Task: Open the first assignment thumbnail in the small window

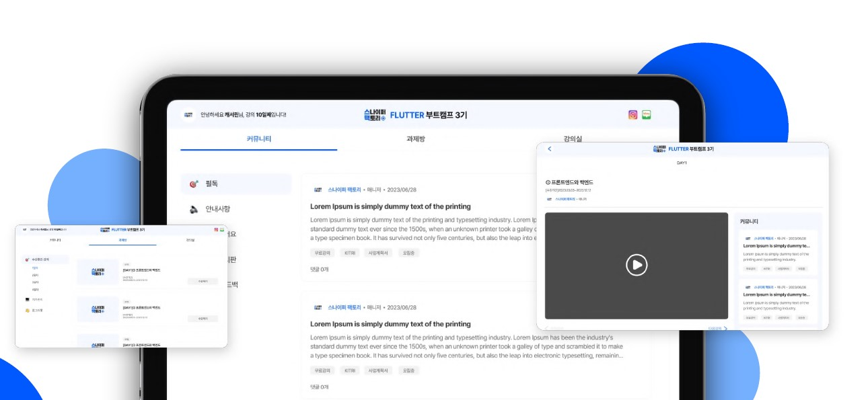Action: [x=97, y=272]
